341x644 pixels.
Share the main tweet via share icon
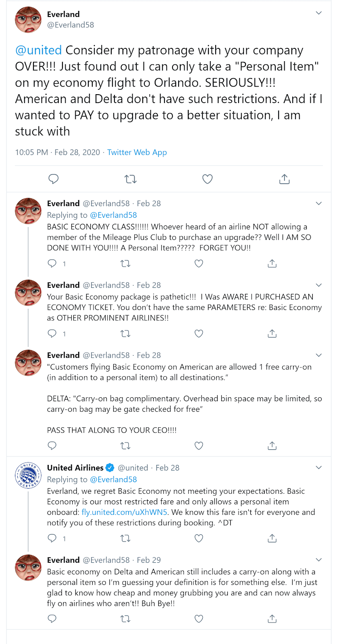(x=285, y=179)
